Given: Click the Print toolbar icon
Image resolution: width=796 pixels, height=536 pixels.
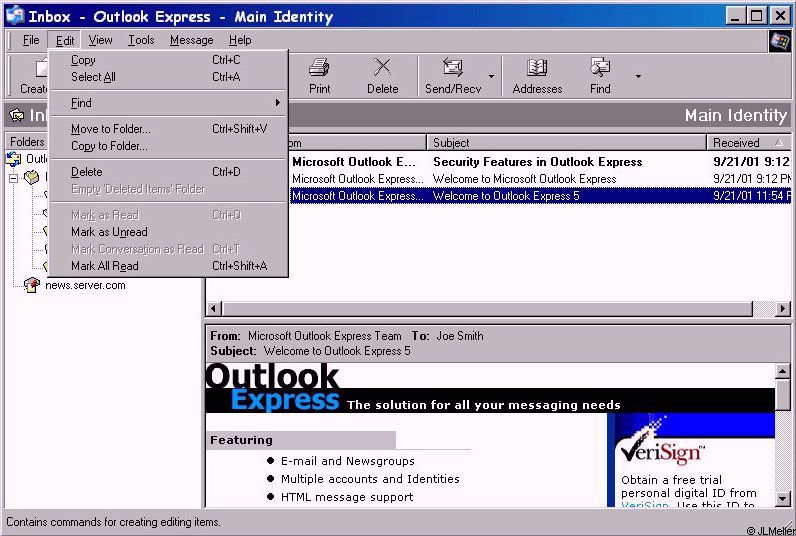Looking at the screenshot, I should coord(319,76).
